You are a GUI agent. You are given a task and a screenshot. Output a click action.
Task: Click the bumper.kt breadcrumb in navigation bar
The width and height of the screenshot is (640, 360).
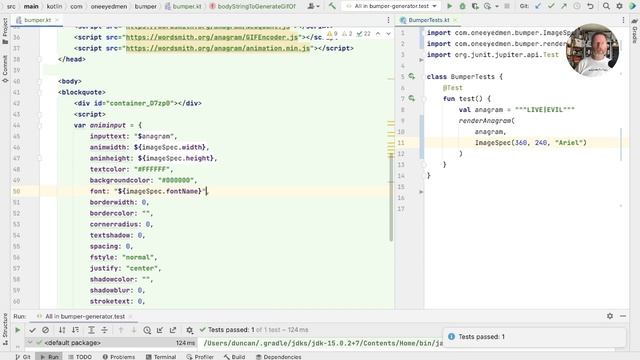[x=183, y=6]
